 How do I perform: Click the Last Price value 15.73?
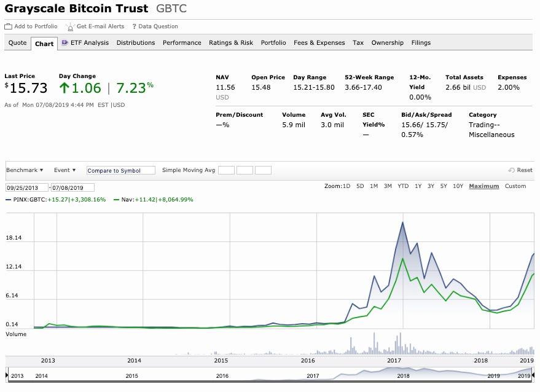[28, 88]
